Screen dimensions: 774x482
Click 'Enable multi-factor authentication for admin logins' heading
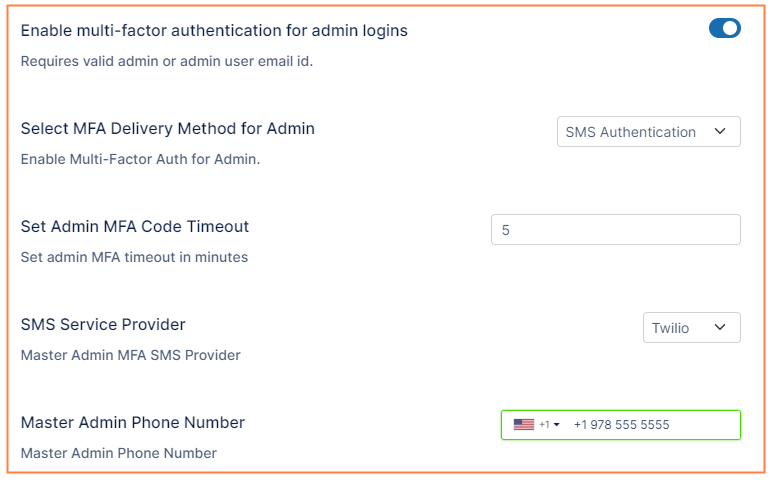tap(214, 31)
